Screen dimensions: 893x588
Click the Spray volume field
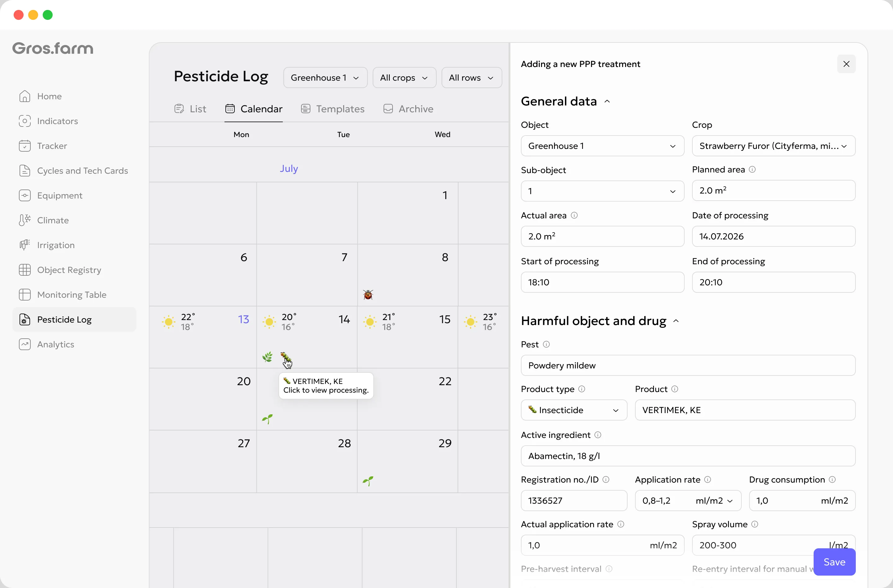pos(774,545)
